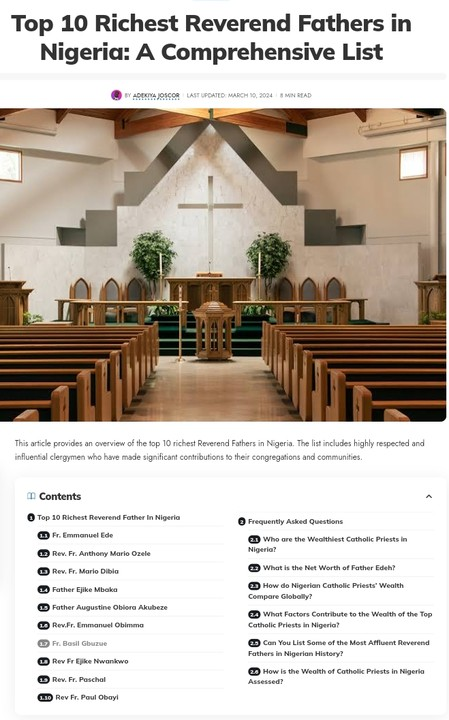Click the number 2 section badge
Screen dimensions: 449x720
[x=242, y=522]
